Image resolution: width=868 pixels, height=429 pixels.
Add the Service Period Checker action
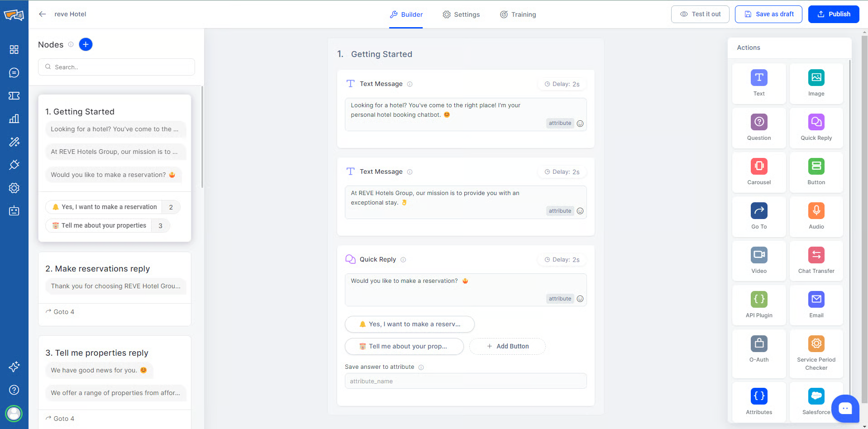pyautogui.click(x=816, y=354)
